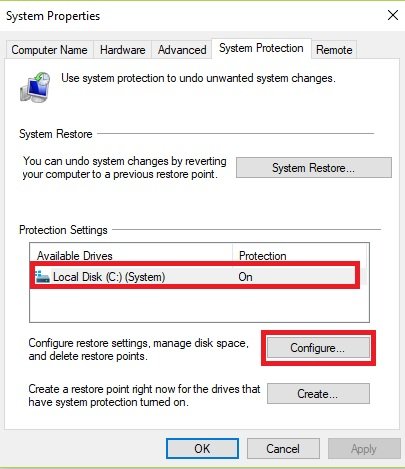Click the system protection computer icon

[x=35, y=87]
